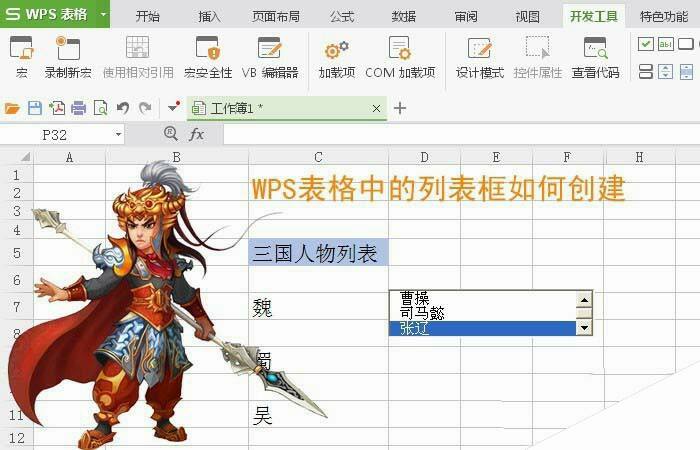Click the magnifier icon beside fx
Viewport: 700px width, 450px height.
(x=171, y=133)
